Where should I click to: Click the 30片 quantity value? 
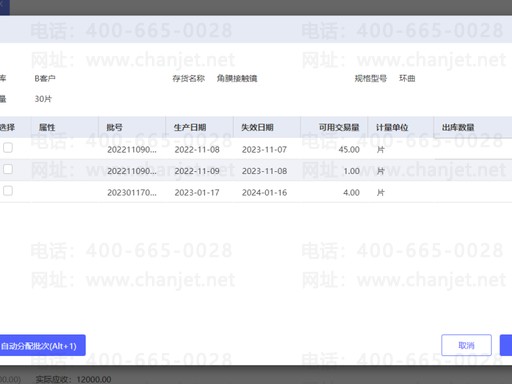[x=43, y=99]
